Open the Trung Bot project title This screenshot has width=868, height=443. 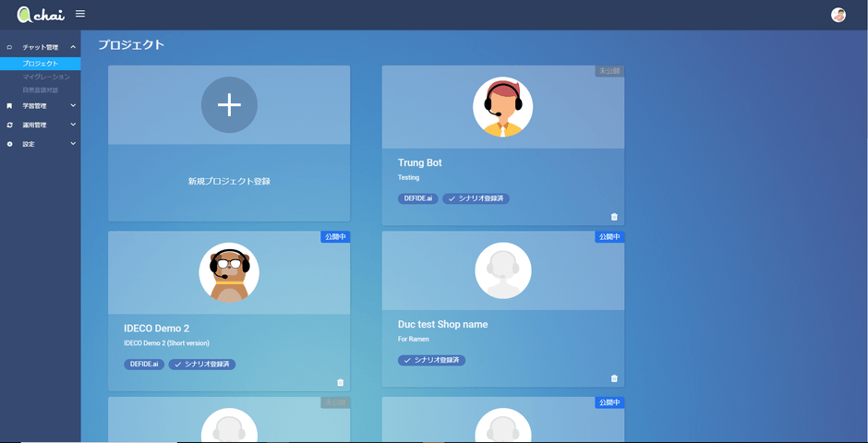click(419, 163)
